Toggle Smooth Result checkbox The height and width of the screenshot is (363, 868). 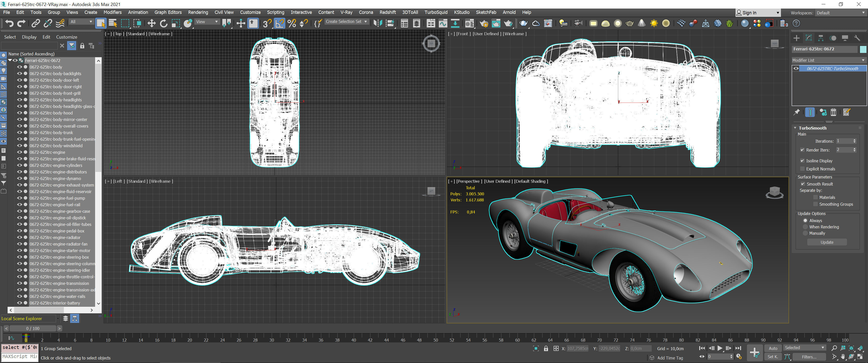pos(803,184)
